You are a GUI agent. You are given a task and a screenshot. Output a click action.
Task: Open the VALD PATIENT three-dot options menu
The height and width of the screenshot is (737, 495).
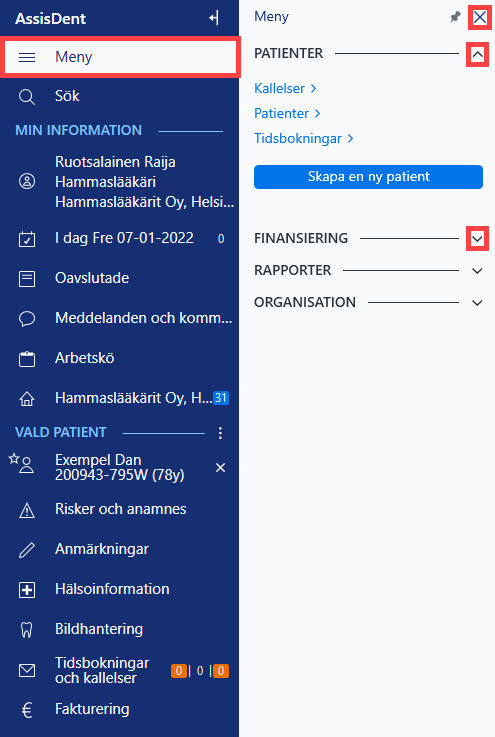tap(220, 433)
